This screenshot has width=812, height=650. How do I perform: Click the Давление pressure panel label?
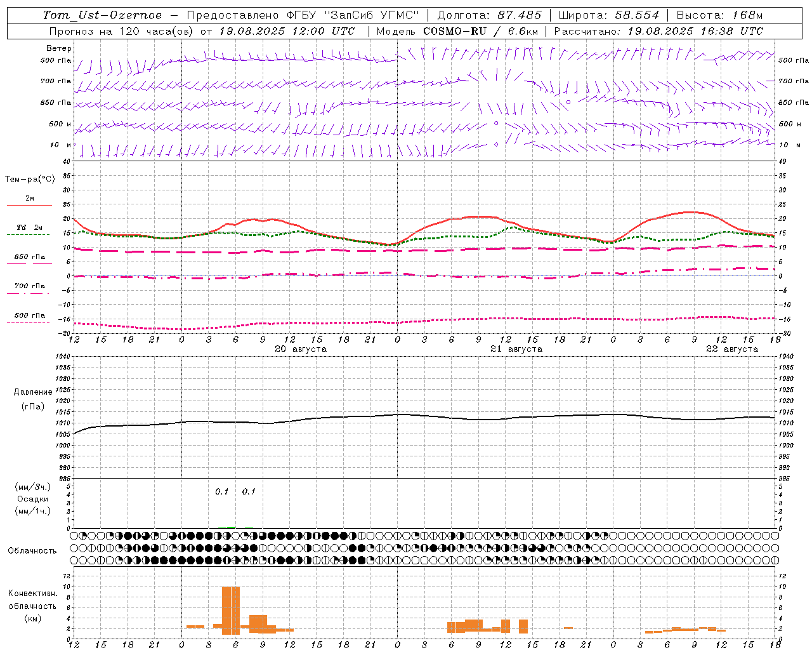[33, 392]
